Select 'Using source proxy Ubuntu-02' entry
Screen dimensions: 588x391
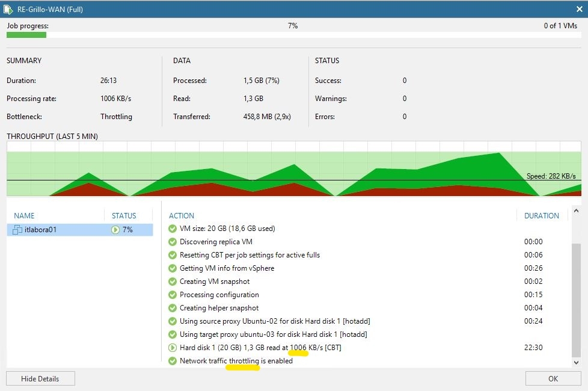tap(275, 321)
